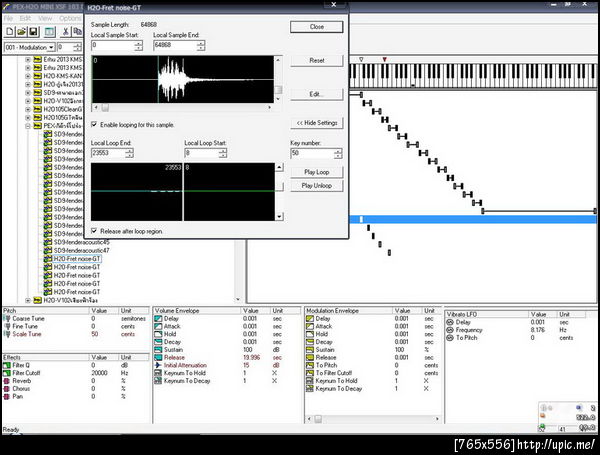
Task: Click the Key number spinner up arrow
Action: [338, 151]
